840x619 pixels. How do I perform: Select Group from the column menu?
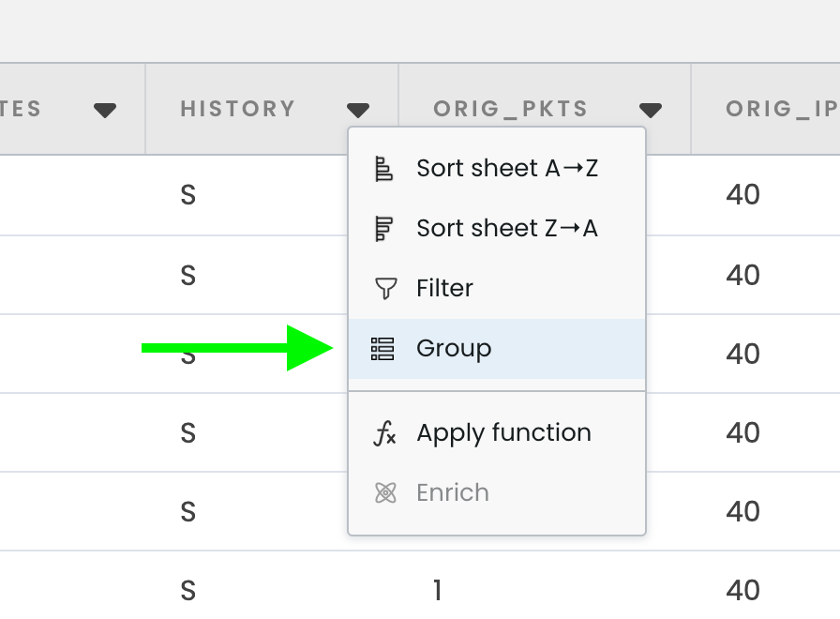(x=497, y=349)
